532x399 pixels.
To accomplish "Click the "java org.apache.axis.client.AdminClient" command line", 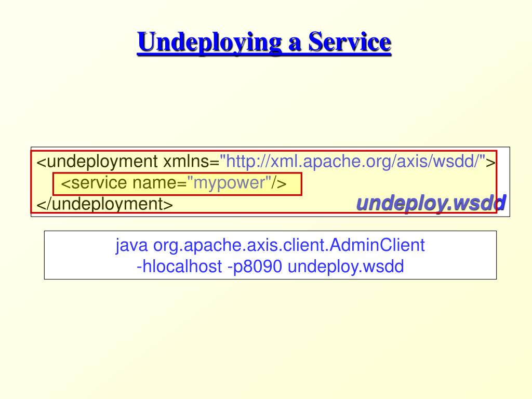I will click(x=270, y=245).
